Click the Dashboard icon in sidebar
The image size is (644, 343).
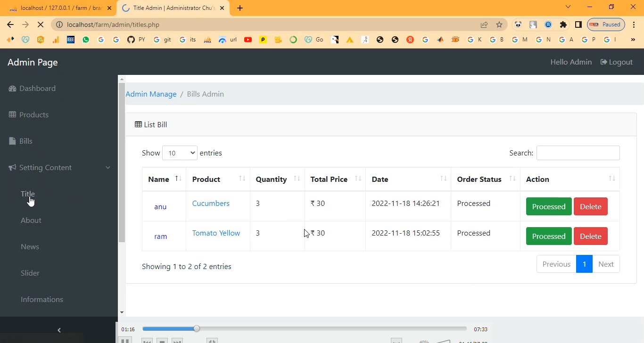(12, 89)
